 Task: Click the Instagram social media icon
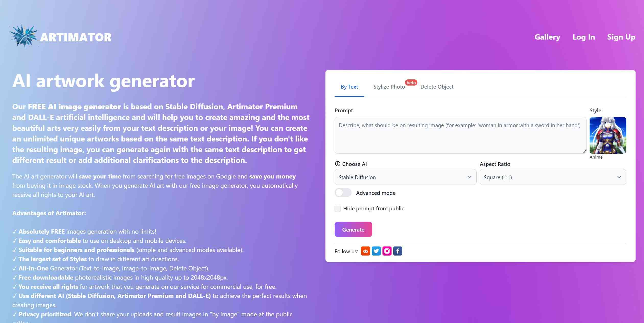(387, 250)
